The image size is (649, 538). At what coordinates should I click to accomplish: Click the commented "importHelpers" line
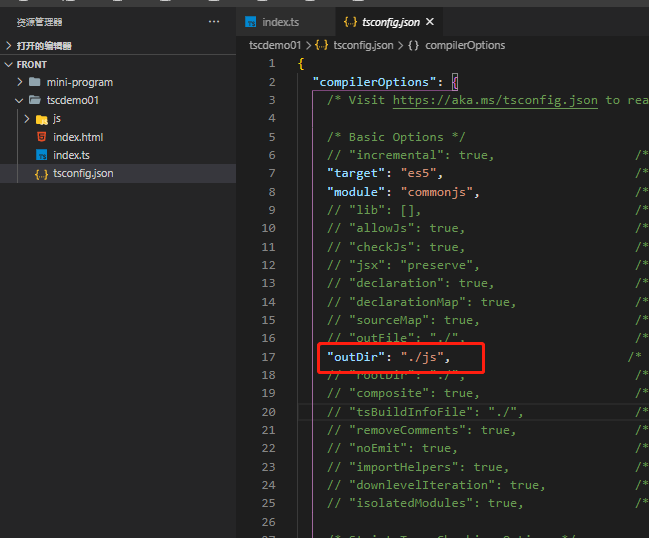[418, 467]
